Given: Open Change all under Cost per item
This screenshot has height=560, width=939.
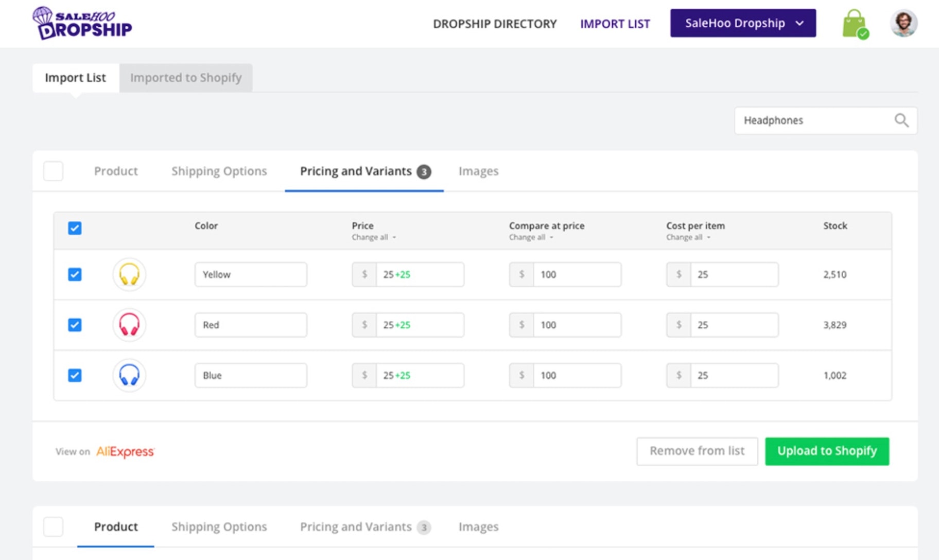Looking at the screenshot, I should point(688,237).
